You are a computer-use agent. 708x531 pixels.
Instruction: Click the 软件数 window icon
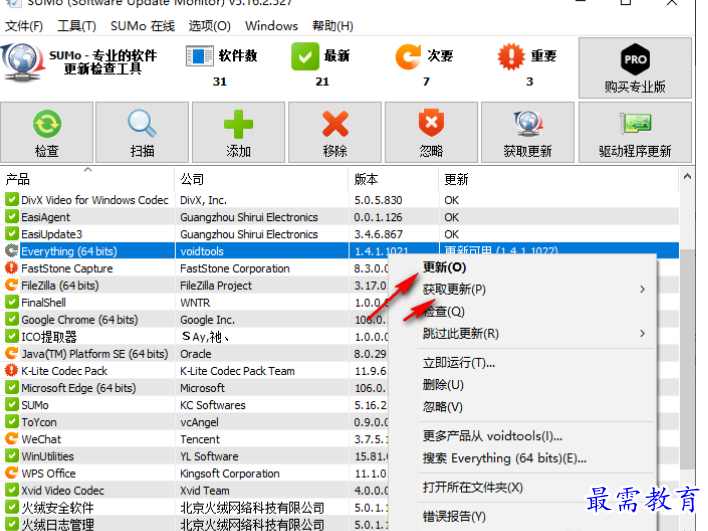tap(200, 56)
